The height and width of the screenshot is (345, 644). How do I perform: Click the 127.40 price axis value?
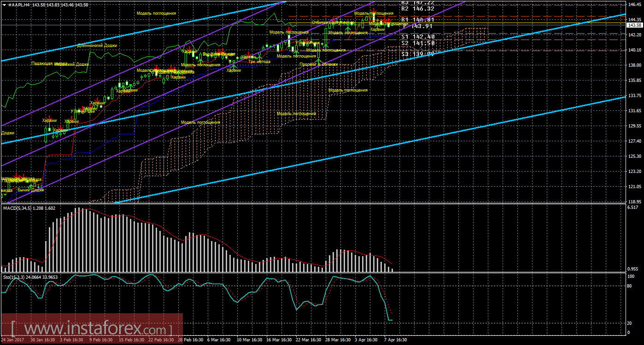click(x=635, y=141)
